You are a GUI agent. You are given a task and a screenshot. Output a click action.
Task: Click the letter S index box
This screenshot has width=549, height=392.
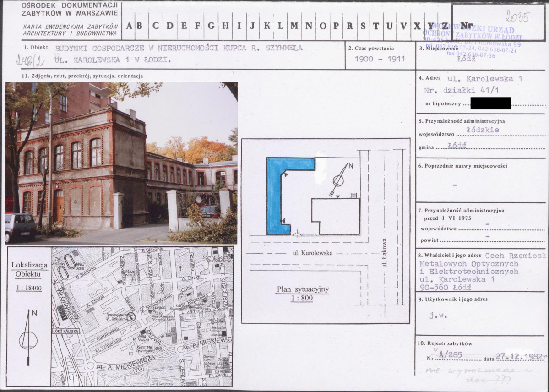click(x=363, y=26)
